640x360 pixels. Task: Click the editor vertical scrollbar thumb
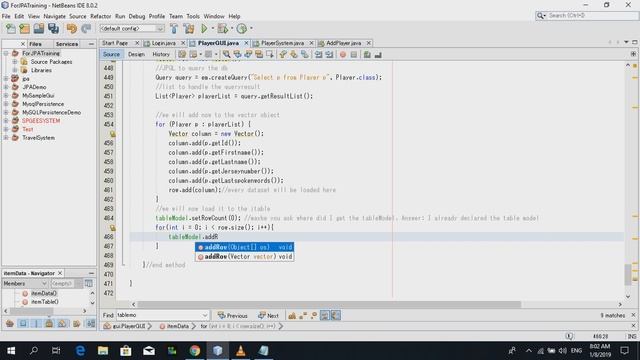click(x=628, y=276)
